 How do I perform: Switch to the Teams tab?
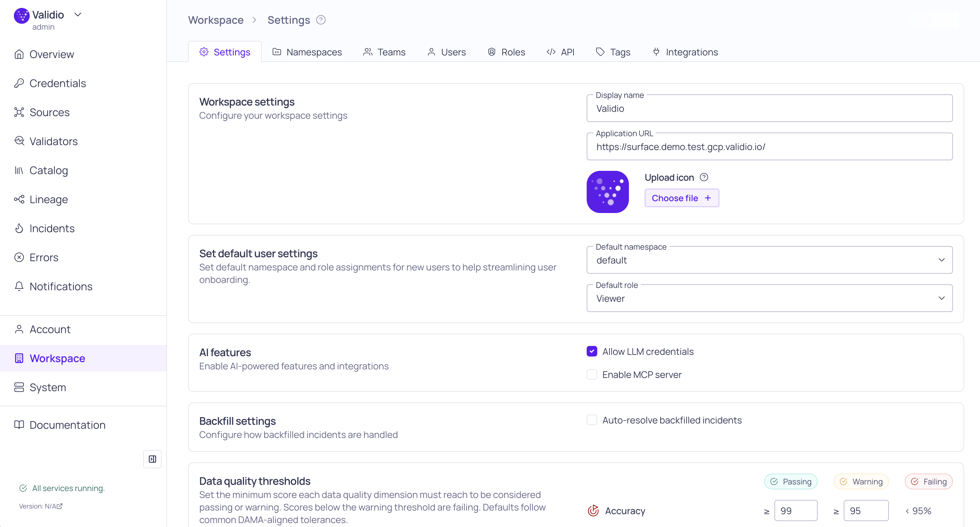[x=384, y=52]
